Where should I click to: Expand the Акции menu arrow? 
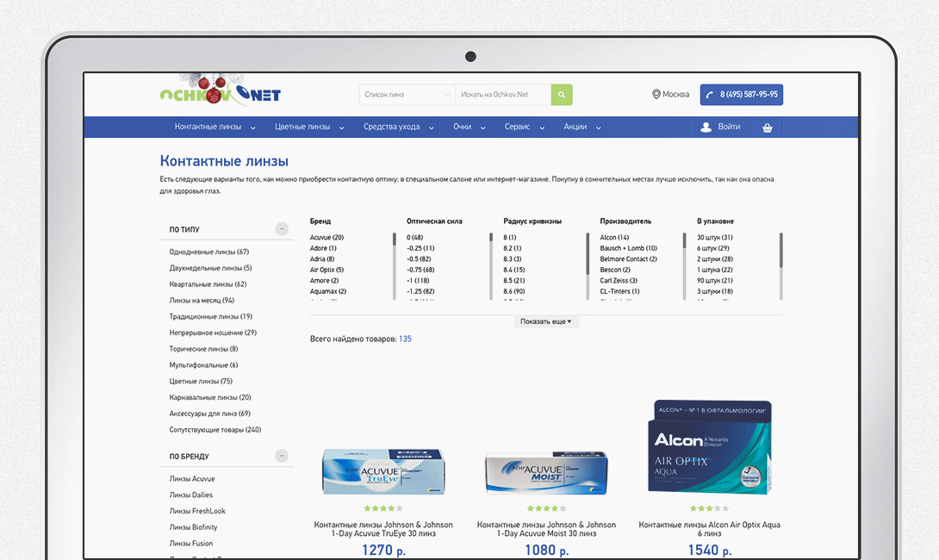click(598, 128)
